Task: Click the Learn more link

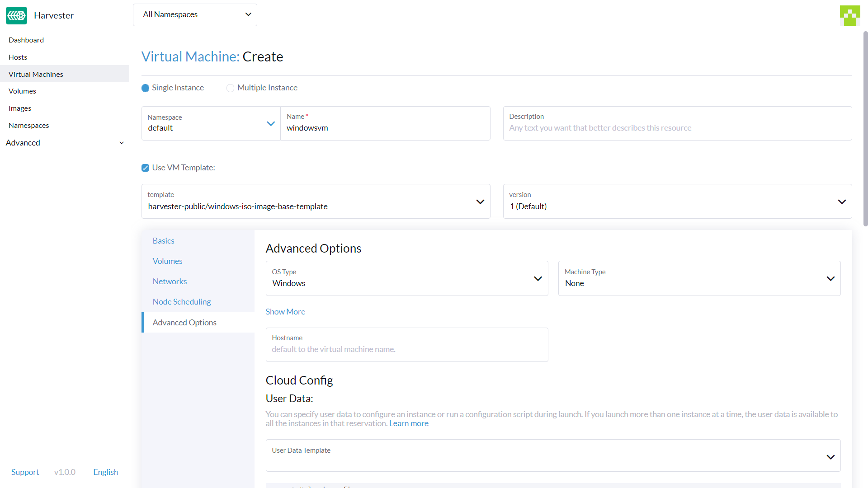Action: (x=408, y=423)
